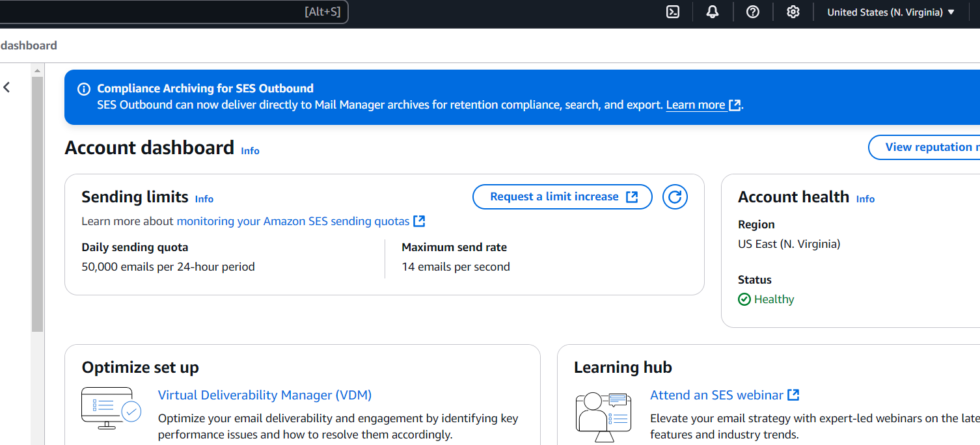Screen dimensions: 980x445
Task: Select the 'US East (N. Virginia)' region value
Action: click(x=789, y=244)
